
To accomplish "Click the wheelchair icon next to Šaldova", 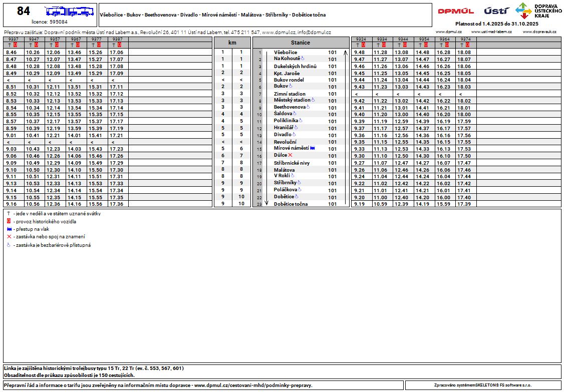I will 295,114.
